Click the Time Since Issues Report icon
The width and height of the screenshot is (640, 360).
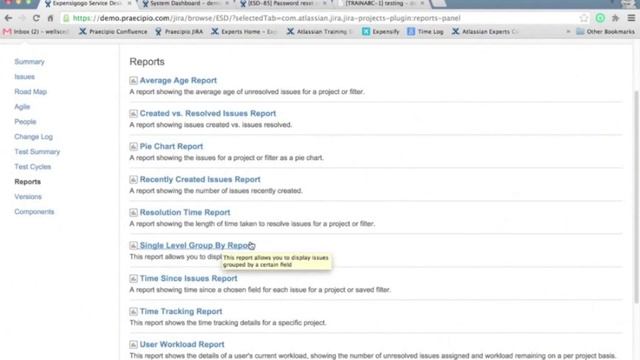133,278
